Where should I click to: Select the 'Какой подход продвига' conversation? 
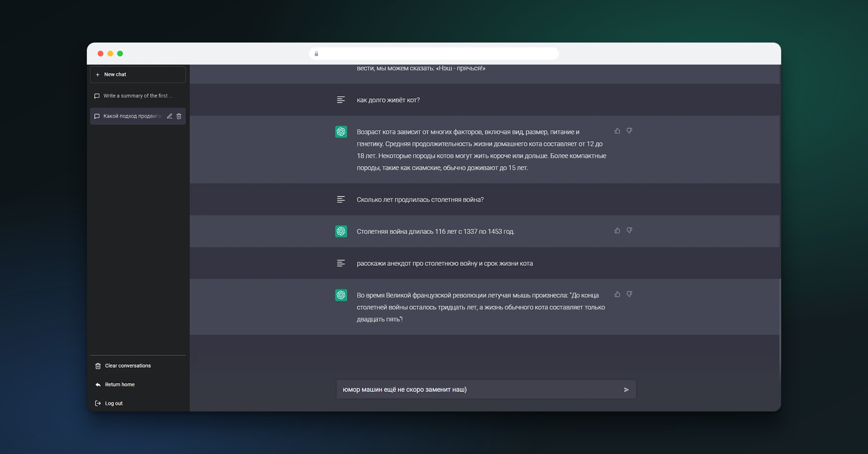click(x=138, y=116)
